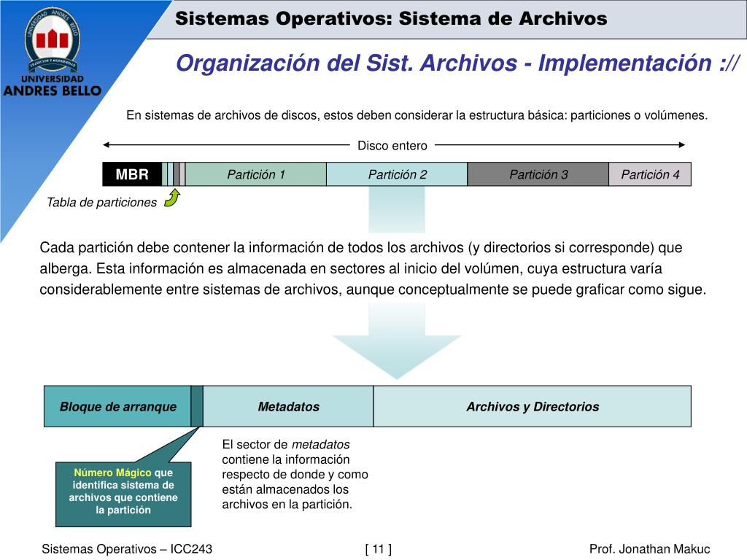Click the 'Tabla de particiones' label
This screenshot has height=560, width=747.
[x=101, y=203]
